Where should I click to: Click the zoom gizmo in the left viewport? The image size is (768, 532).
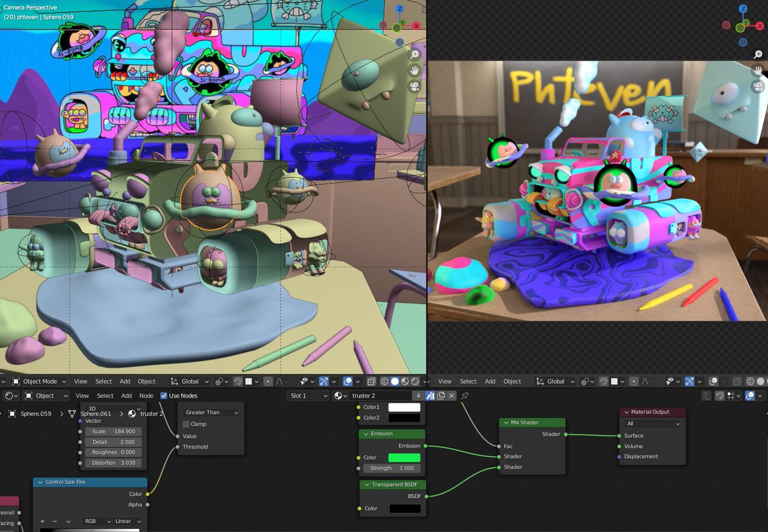click(415, 54)
